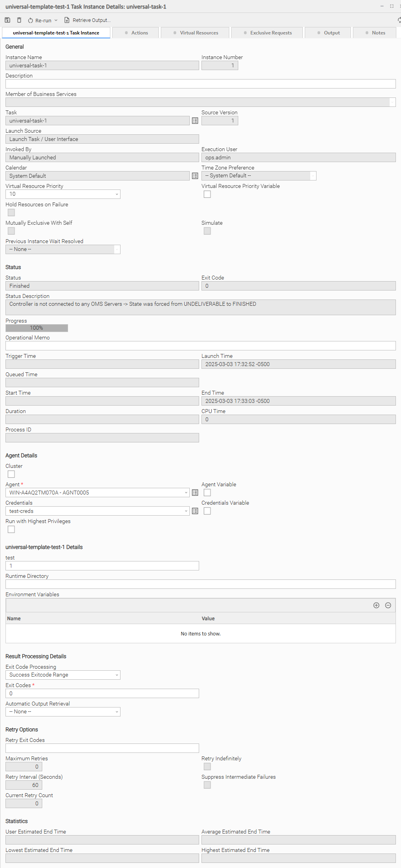The height and width of the screenshot is (868, 401).
Task: Click the save icon in the toolbar
Action: pos(7,20)
